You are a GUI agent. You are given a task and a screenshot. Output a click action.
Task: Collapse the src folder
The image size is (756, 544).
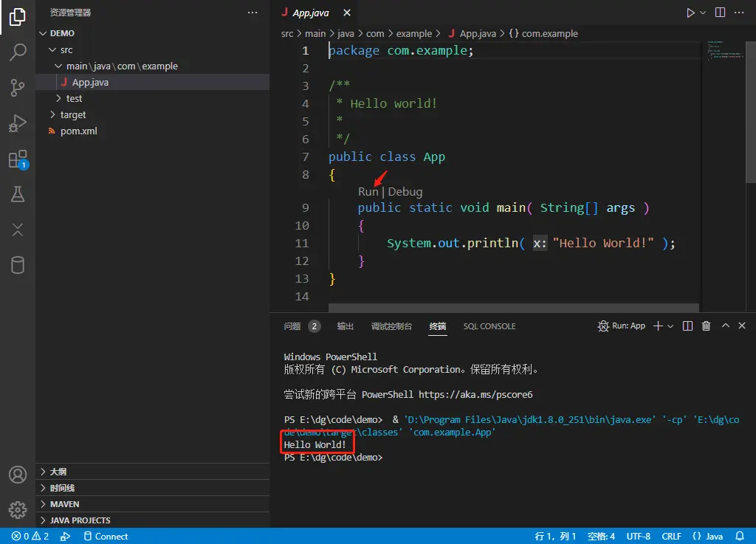coord(152,49)
